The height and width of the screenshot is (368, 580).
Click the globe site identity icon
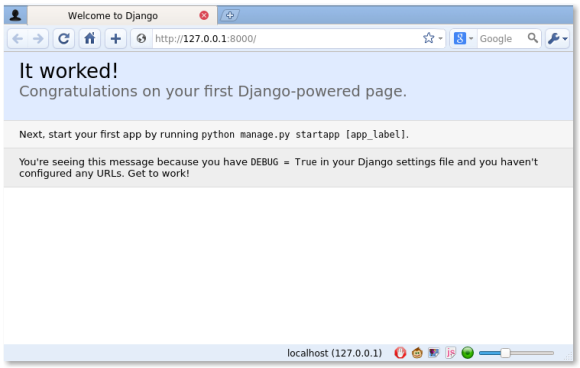coord(141,38)
